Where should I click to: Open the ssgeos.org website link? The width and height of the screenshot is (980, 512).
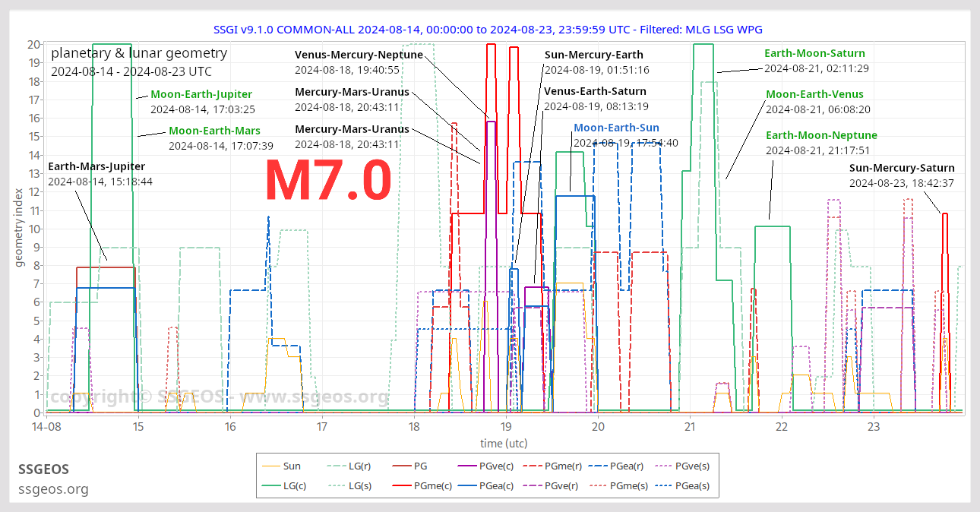click(53, 489)
